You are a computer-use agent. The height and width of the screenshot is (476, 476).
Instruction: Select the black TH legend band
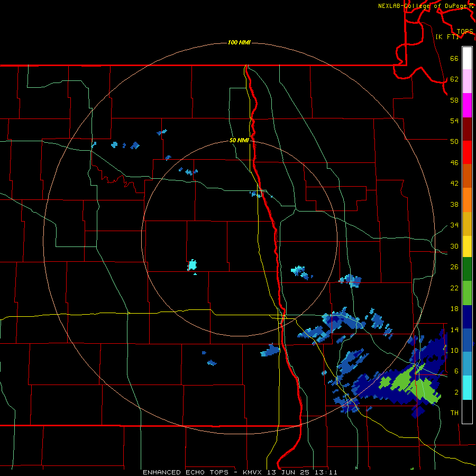[x=467, y=411]
